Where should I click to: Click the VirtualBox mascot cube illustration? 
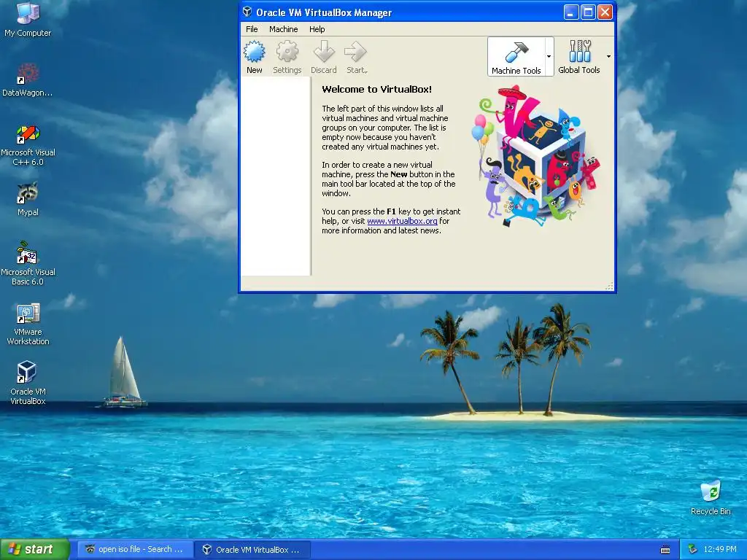(x=536, y=156)
